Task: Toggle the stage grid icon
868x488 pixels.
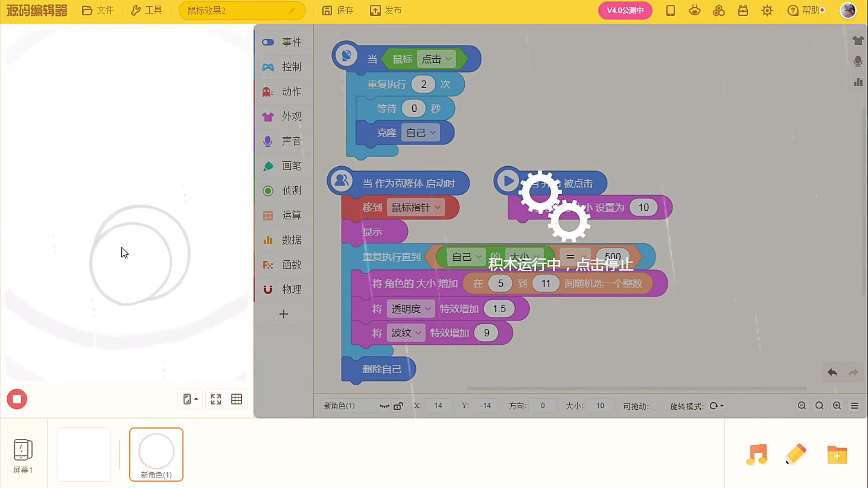Action: click(x=236, y=399)
